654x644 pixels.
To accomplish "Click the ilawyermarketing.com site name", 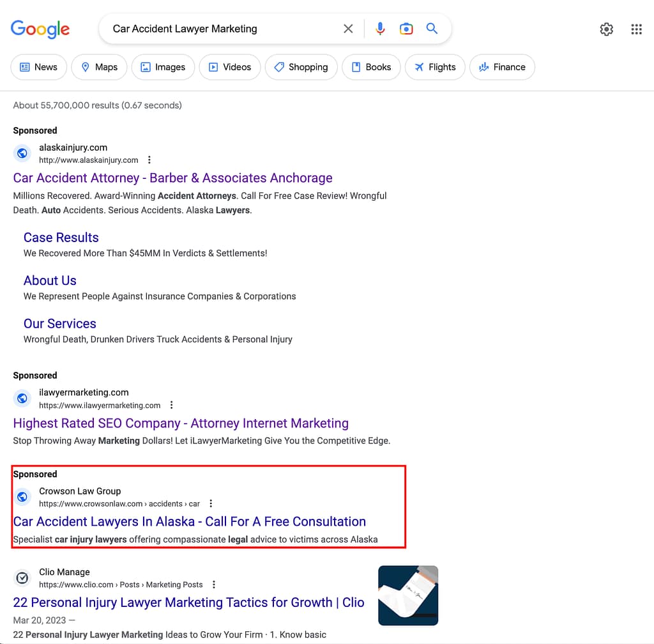I will 84,392.
